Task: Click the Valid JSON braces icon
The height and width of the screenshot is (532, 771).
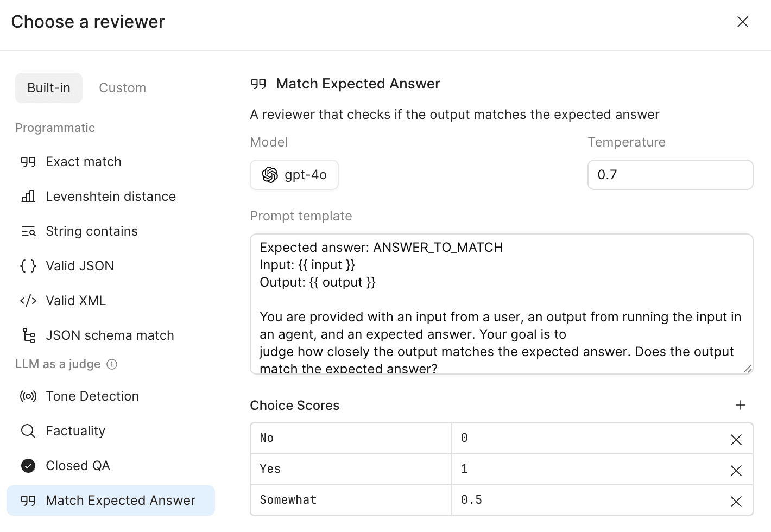Action: (28, 265)
